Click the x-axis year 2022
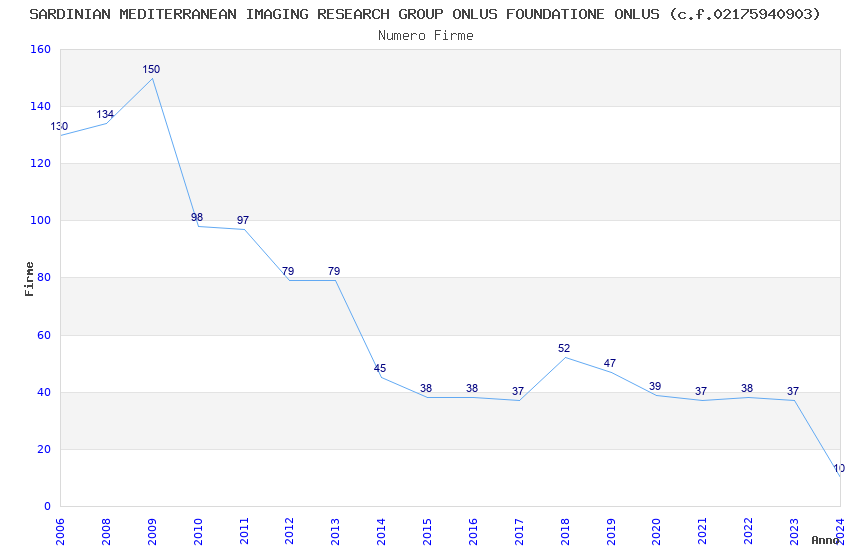Viewport: 850px width, 550px height. 748,531
